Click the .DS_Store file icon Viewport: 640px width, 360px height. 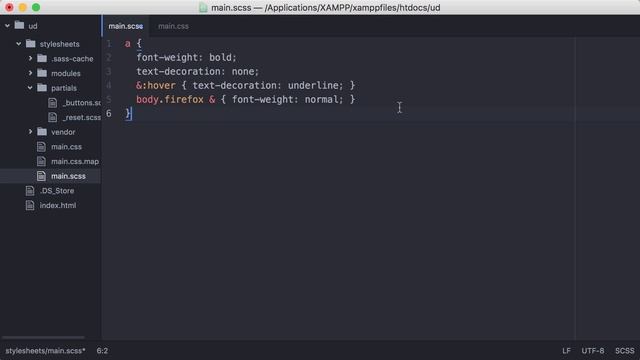click(x=30, y=191)
